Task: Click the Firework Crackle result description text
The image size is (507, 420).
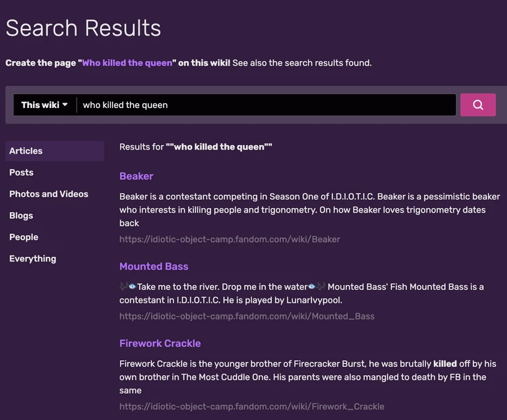Action: point(308,376)
